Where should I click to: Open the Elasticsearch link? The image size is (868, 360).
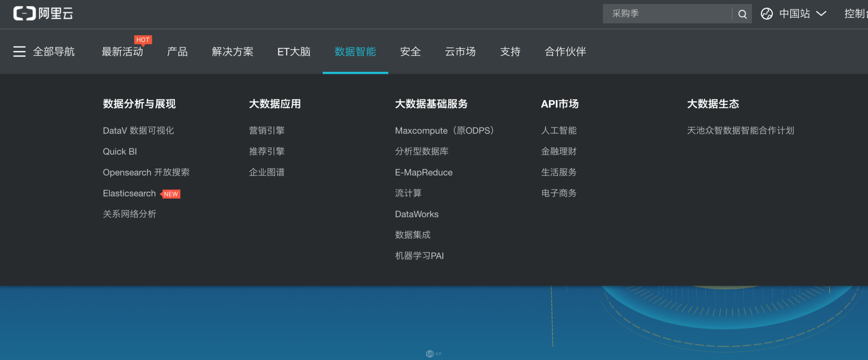(129, 193)
